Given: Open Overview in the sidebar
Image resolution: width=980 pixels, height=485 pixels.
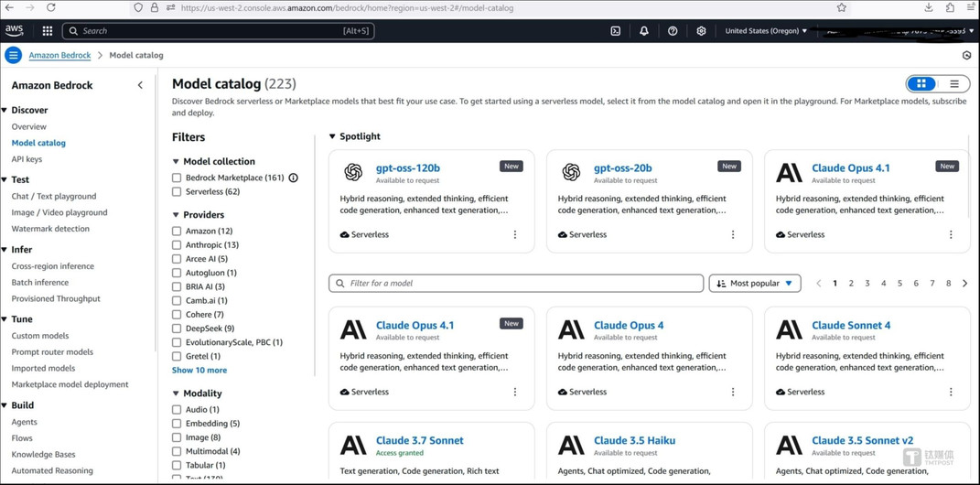Looking at the screenshot, I should pyautogui.click(x=28, y=126).
